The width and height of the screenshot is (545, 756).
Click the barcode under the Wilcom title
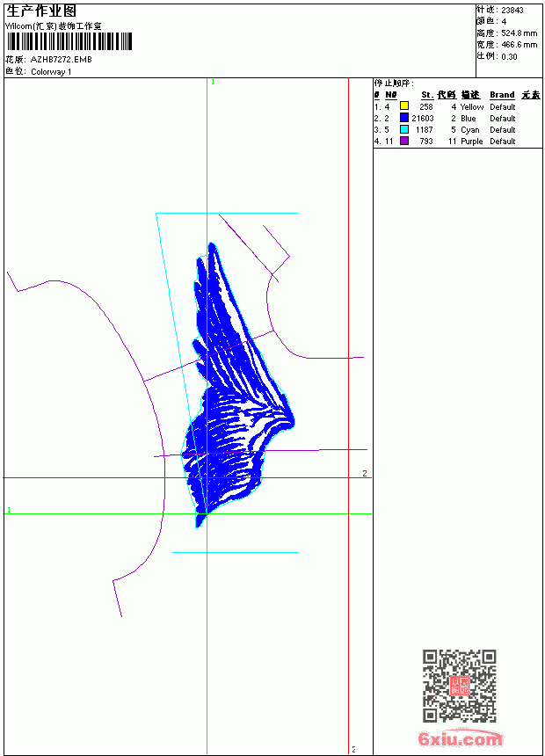(x=69, y=41)
